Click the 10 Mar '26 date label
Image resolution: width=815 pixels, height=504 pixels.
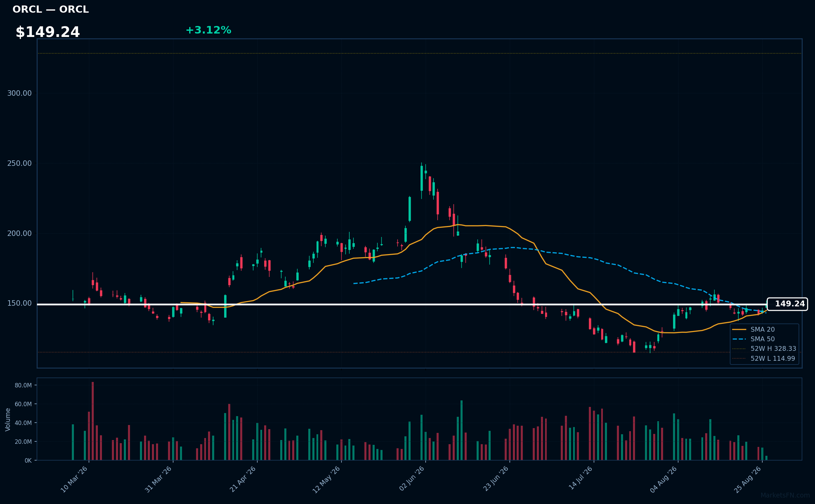[x=74, y=479]
